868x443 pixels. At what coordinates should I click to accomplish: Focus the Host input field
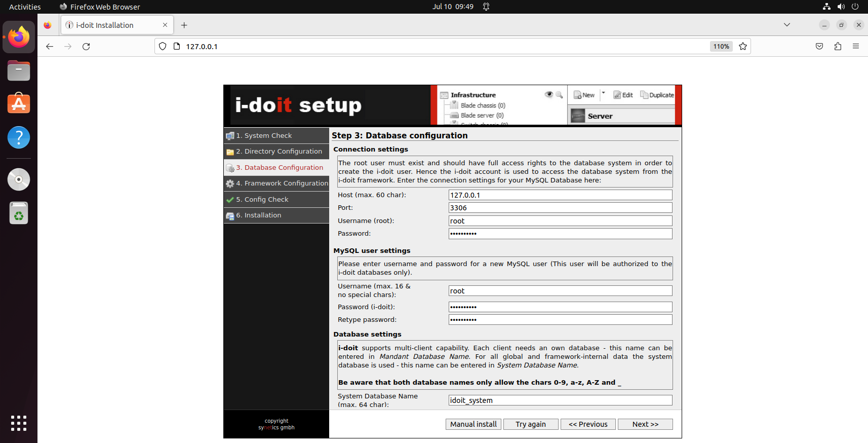click(x=561, y=195)
